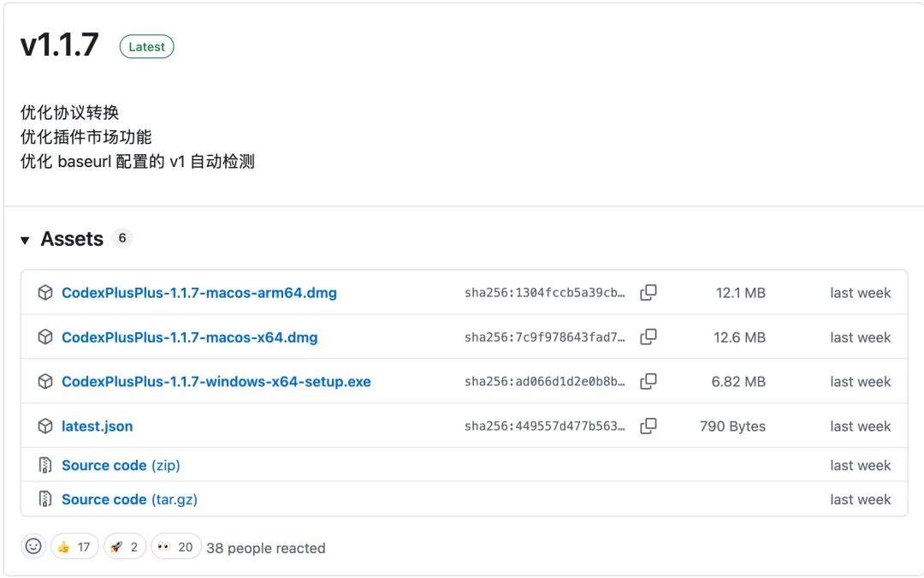Click the 12.6 MB file size

pyautogui.click(x=739, y=337)
